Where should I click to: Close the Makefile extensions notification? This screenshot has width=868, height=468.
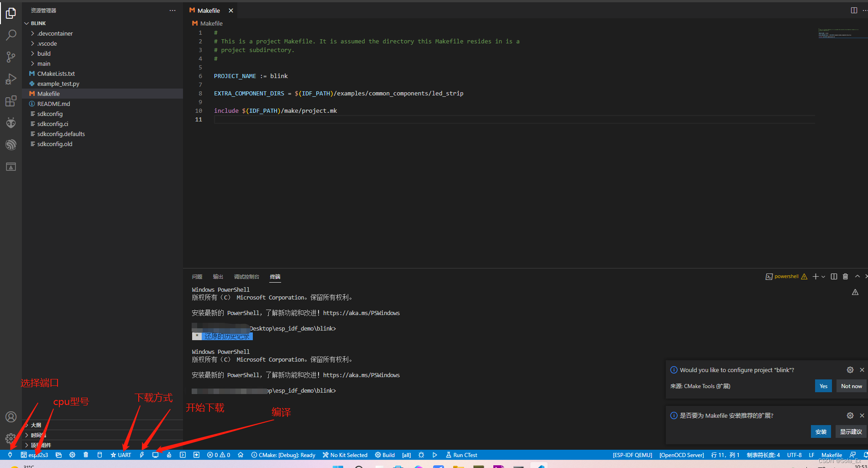(862, 415)
